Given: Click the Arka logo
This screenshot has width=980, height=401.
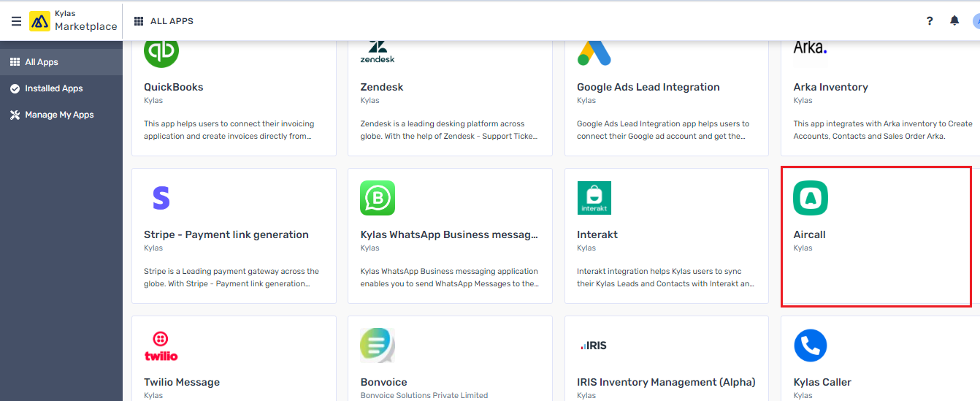Looking at the screenshot, I should click(x=811, y=48).
